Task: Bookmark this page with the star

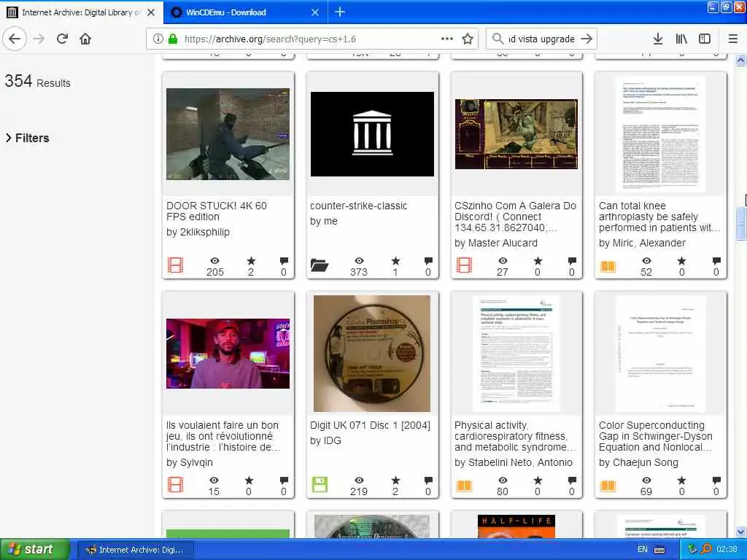Action: click(x=468, y=39)
